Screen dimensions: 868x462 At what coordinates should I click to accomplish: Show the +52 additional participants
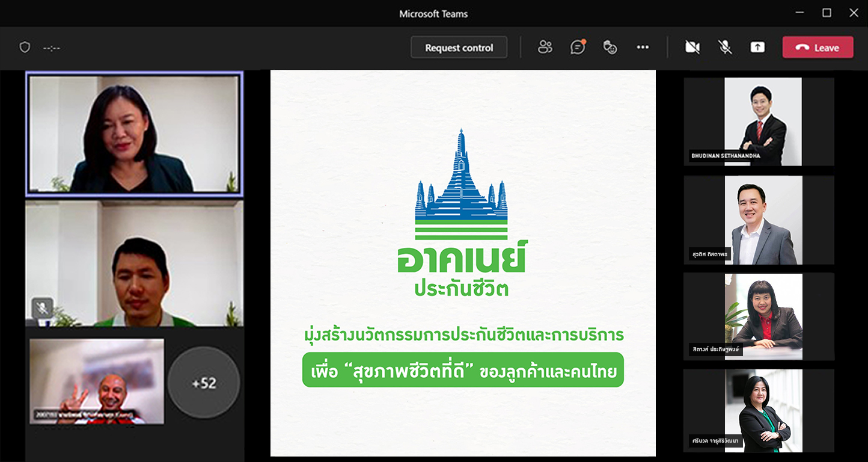pyautogui.click(x=204, y=383)
